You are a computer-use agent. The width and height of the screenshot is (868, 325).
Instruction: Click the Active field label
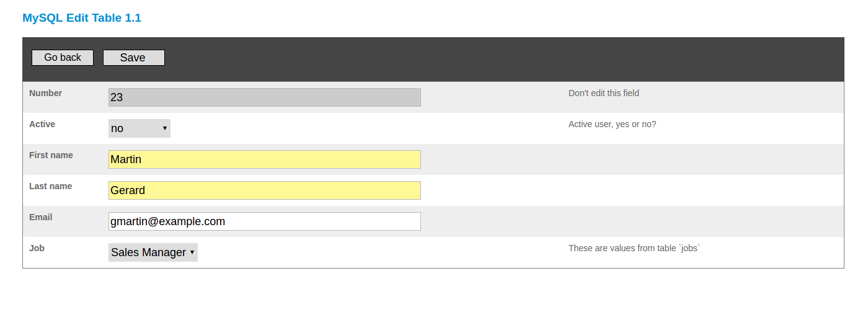click(42, 124)
